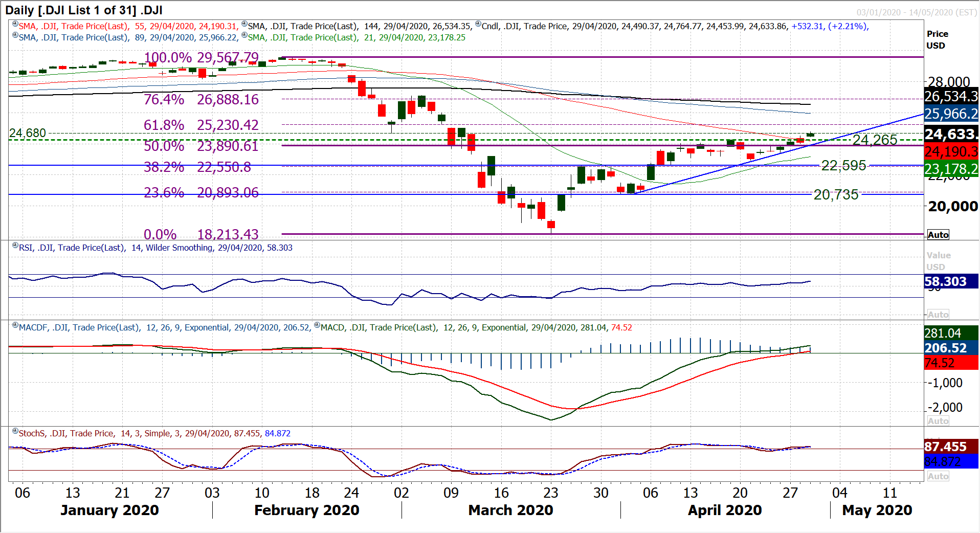Click the icon beside the StochS legend
This screenshot has height=533, width=980.
pos(15,431)
